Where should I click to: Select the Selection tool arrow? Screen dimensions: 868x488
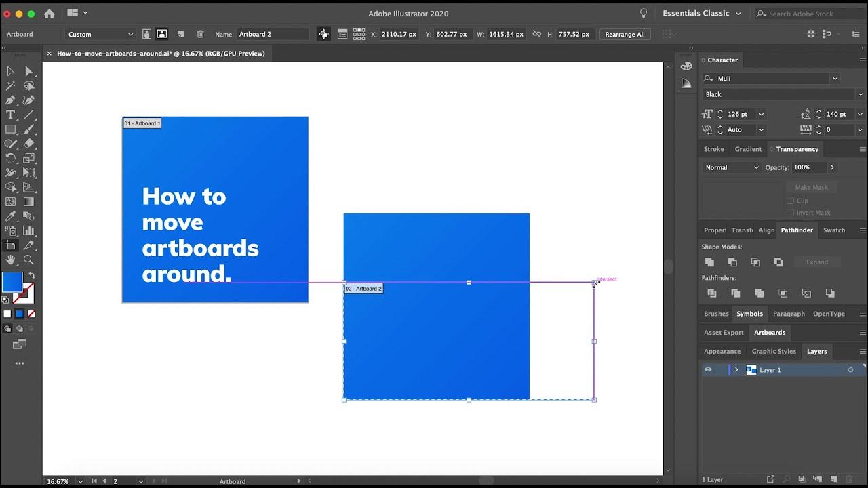pos(11,71)
